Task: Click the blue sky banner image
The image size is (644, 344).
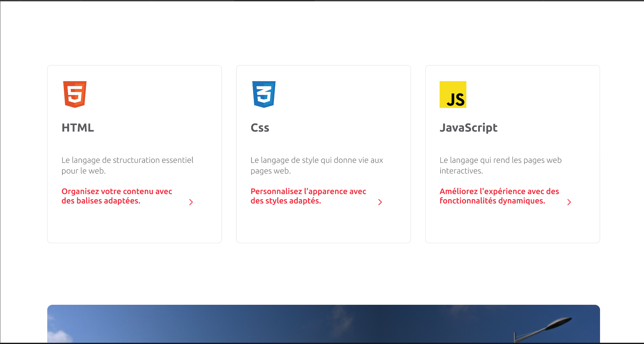Action: 323,324
